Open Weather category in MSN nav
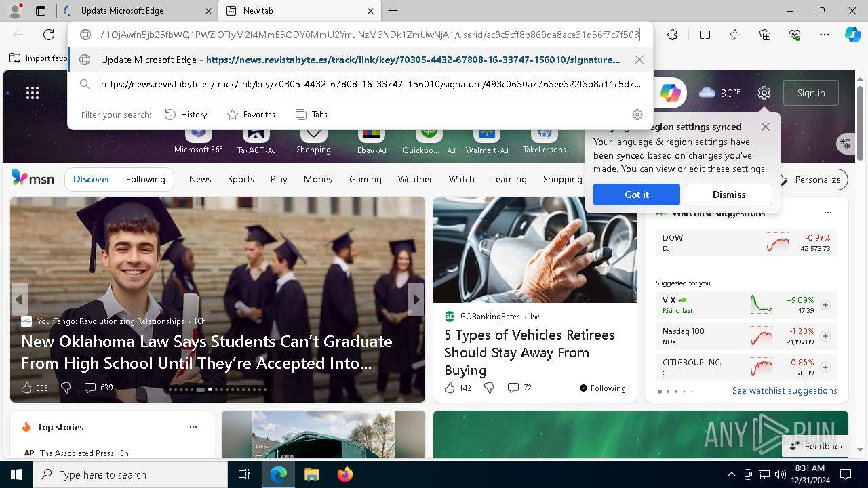This screenshot has width=868, height=488. 415,179
